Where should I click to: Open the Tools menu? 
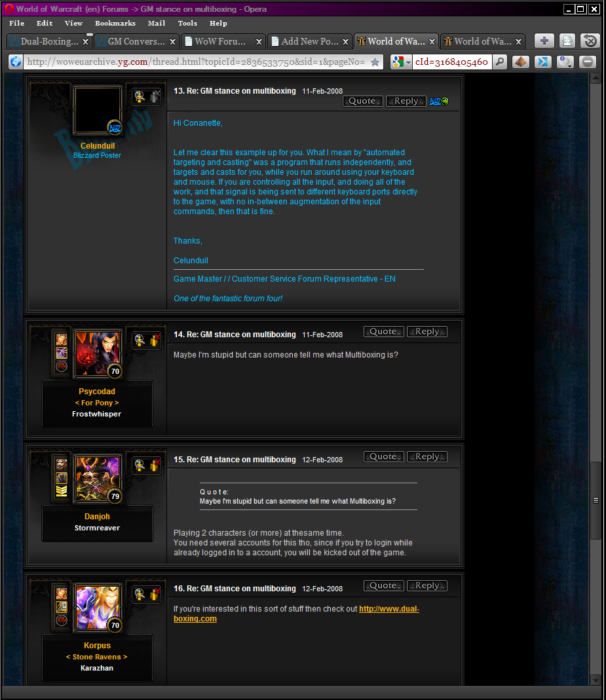187,23
